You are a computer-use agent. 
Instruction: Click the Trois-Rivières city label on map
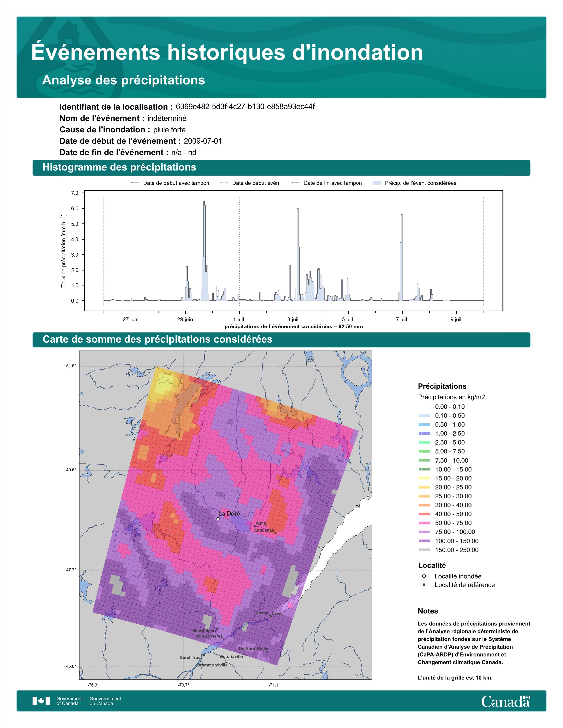[209, 636]
